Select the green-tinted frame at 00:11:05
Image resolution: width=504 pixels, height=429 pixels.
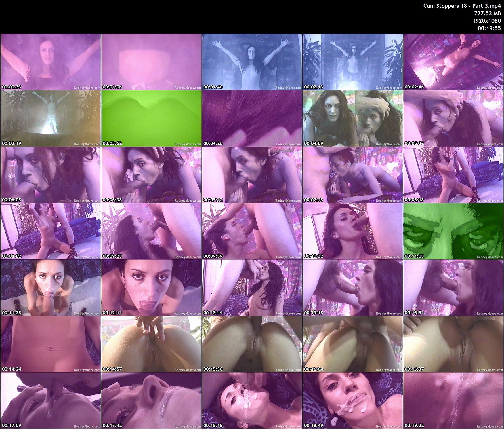[x=453, y=231]
